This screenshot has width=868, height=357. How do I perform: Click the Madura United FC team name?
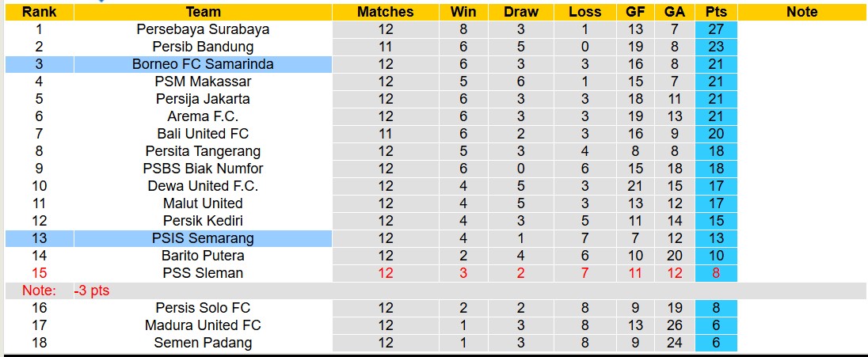(203, 325)
